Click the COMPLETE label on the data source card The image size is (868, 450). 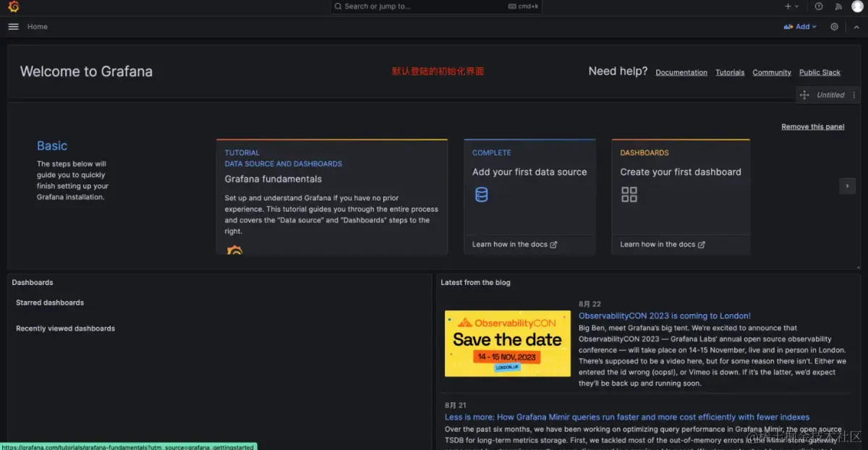492,153
